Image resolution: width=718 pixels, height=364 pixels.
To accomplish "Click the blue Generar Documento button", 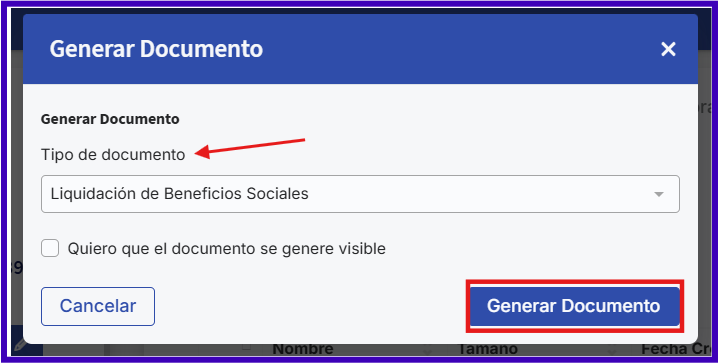I will pos(574,306).
